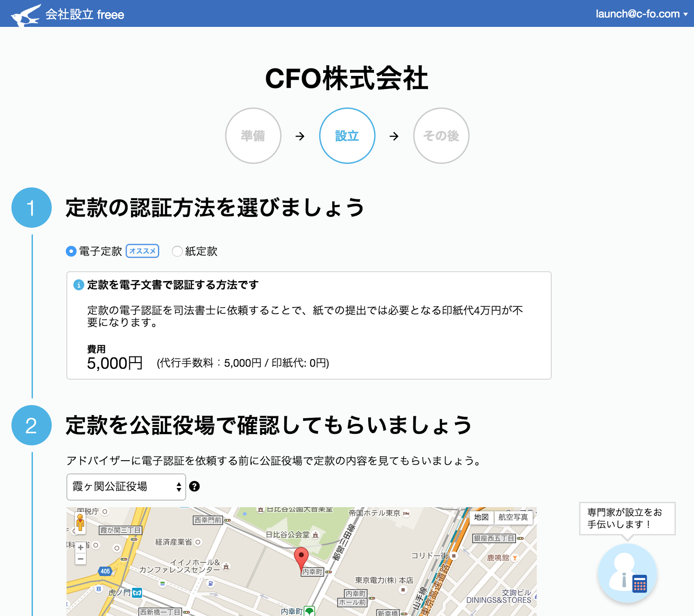Switch map to 地図 view

[481, 517]
